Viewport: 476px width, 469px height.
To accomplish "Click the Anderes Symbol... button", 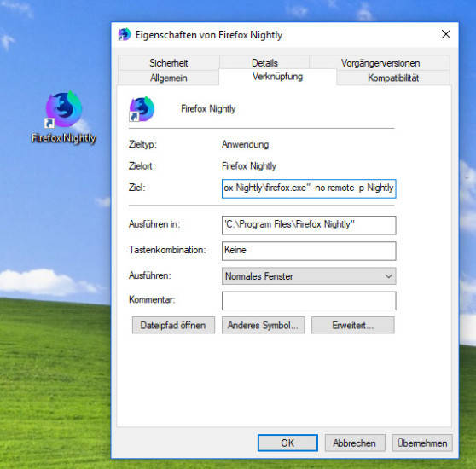I will 263,325.
